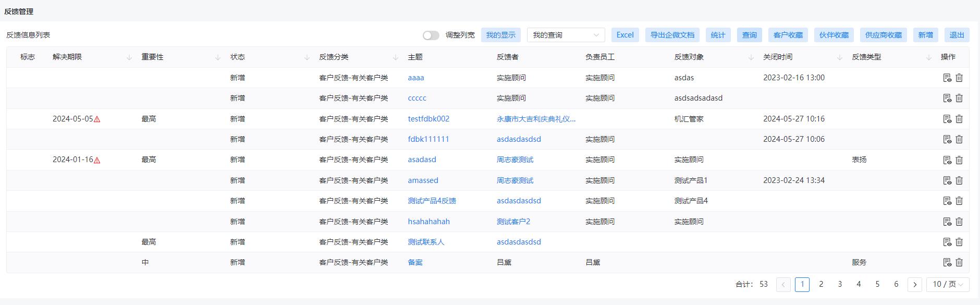Viewport: 980px width, 305px height.
Task: Click 导出企微文档 button
Action: click(x=672, y=35)
